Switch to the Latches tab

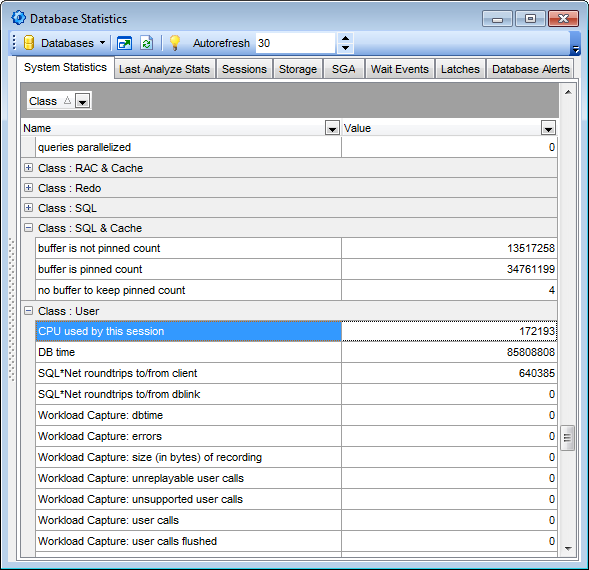point(460,69)
